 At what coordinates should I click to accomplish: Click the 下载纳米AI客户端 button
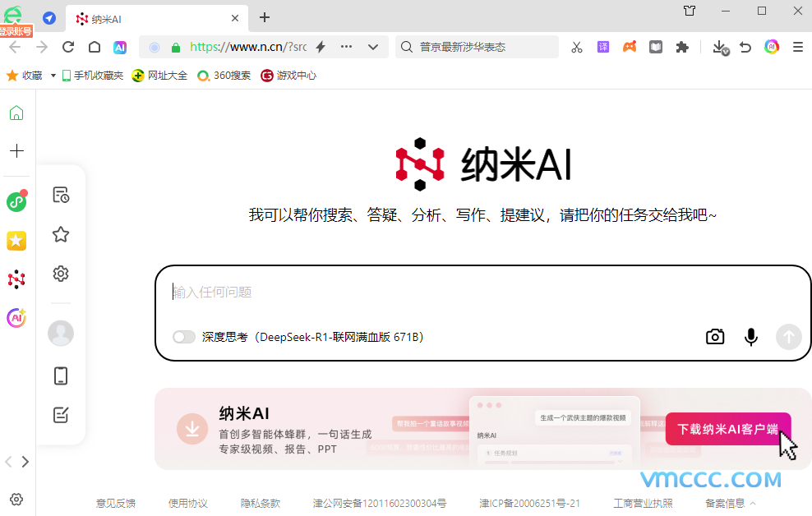(727, 429)
